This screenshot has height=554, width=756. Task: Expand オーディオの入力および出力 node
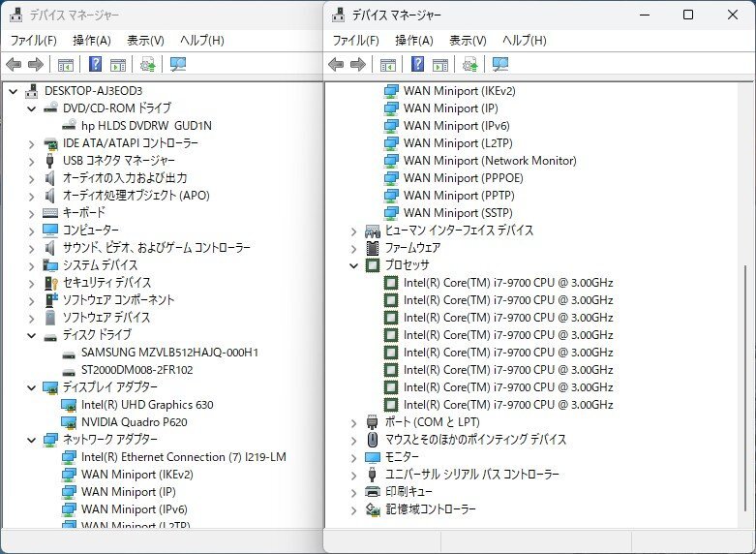tap(31, 178)
